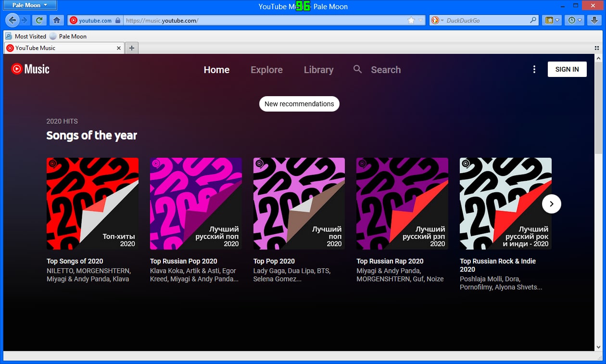Click the YouTube Music search magnifier icon
This screenshot has width=606, height=364.
click(357, 69)
